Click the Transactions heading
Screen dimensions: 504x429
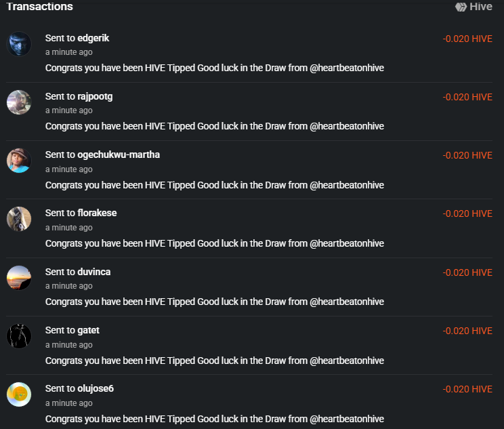(39, 7)
